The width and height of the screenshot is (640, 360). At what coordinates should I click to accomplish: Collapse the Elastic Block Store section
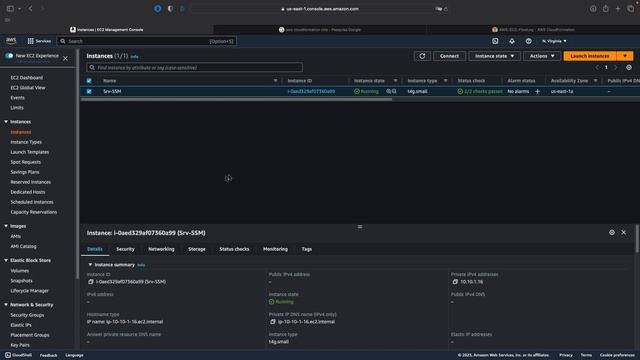(x=6, y=260)
